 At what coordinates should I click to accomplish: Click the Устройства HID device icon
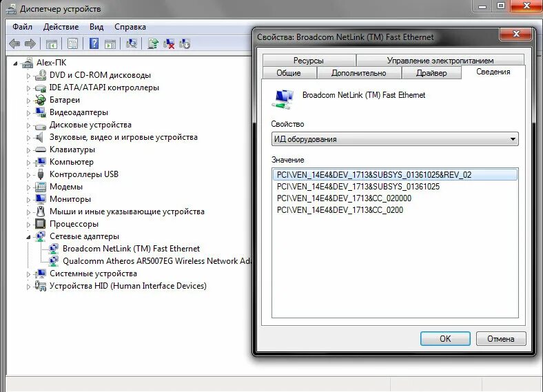click(41, 286)
